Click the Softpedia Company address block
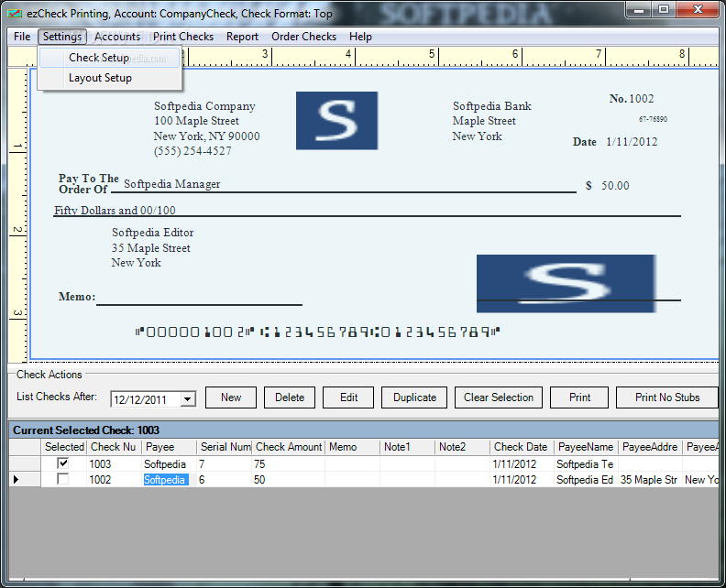The height and width of the screenshot is (588, 726). click(x=206, y=128)
